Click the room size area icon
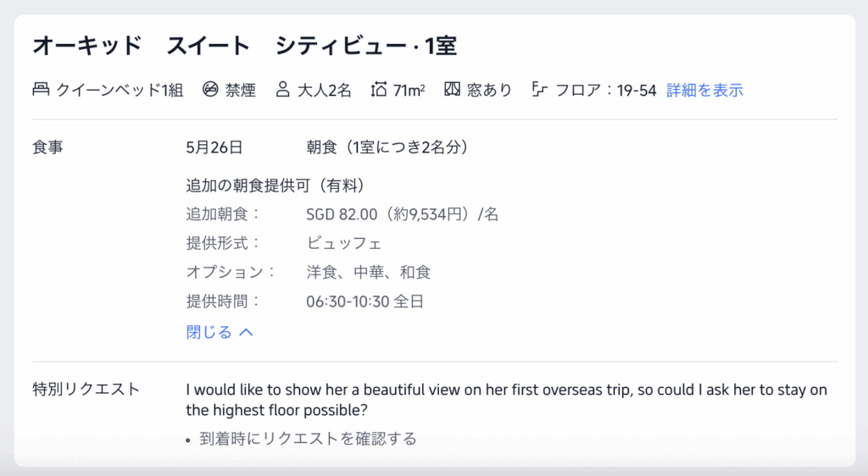Viewport: 868px width, 476px height. click(379, 90)
